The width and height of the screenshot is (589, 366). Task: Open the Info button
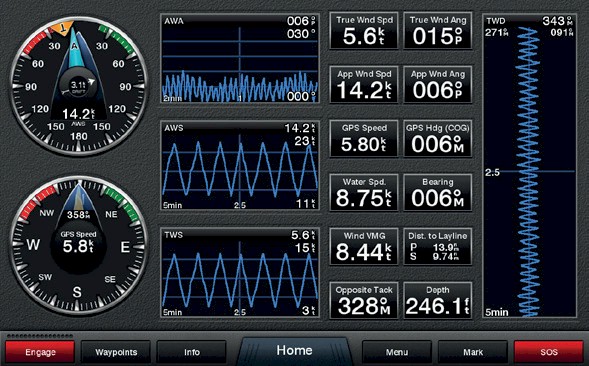click(x=192, y=352)
